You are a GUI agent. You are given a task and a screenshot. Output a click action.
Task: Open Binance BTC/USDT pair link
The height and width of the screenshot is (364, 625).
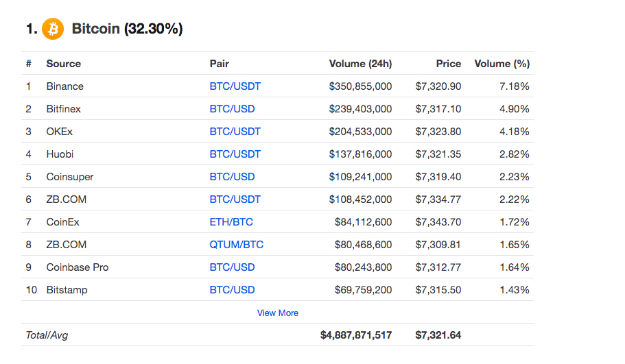pyautogui.click(x=235, y=86)
